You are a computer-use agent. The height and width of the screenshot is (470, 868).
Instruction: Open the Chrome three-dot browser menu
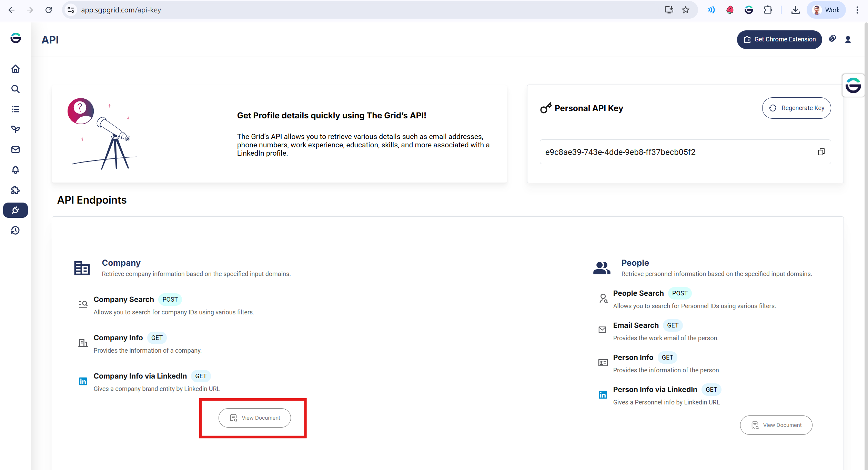click(x=857, y=10)
